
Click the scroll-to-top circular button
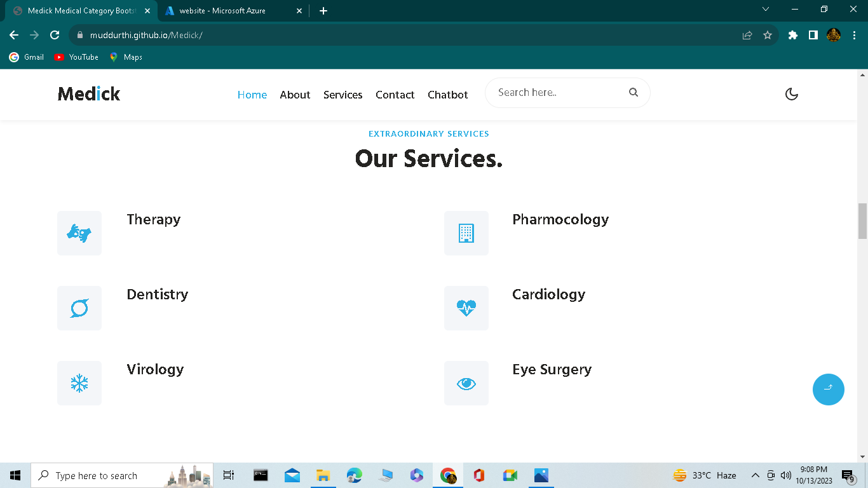pos(828,390)
